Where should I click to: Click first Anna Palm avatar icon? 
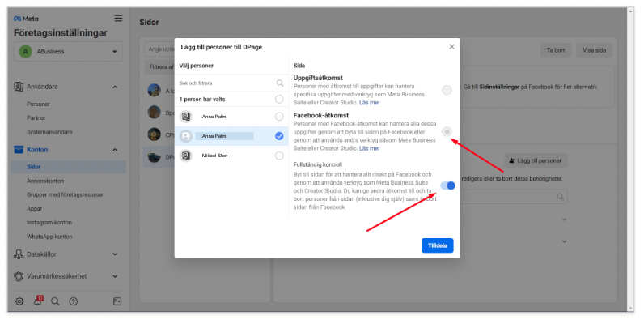pos(186,117)
